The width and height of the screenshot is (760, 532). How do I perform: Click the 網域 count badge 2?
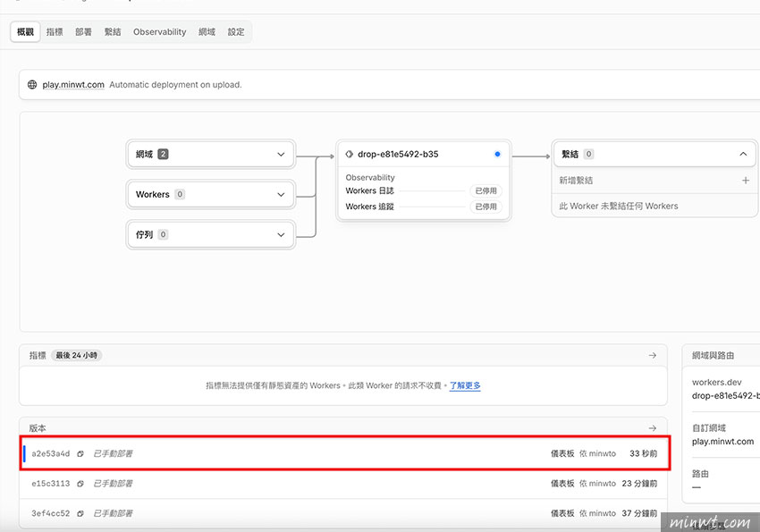click(164, 154)
